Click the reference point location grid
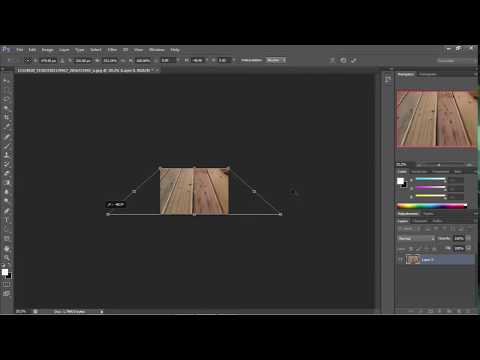Image resolution: width=480 pixels, height=360 pixels. point(28,60)
